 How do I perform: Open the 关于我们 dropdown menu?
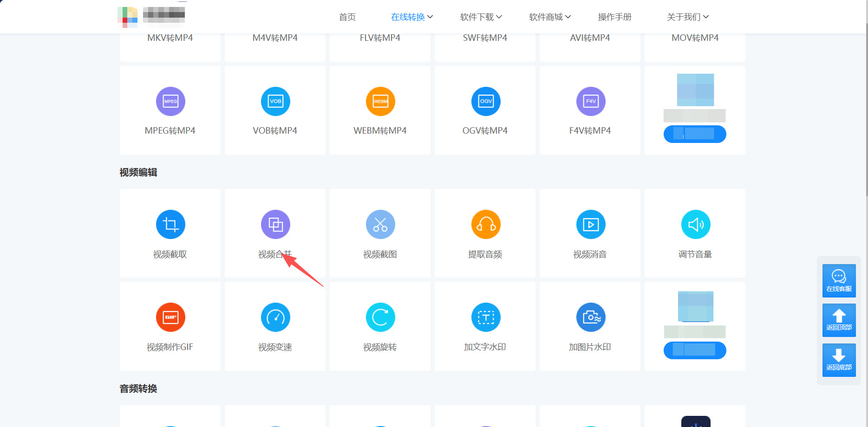click(x=688, y=17)
